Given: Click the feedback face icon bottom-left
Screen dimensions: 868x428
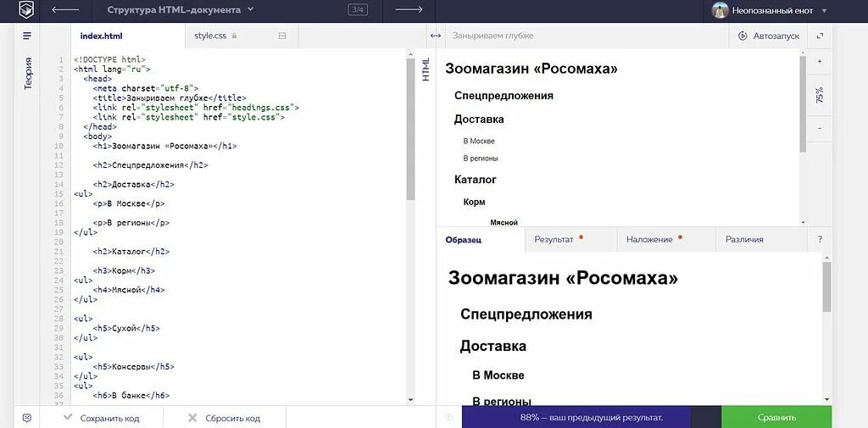Looking at the screenshot, I should (x=26, y=418).
